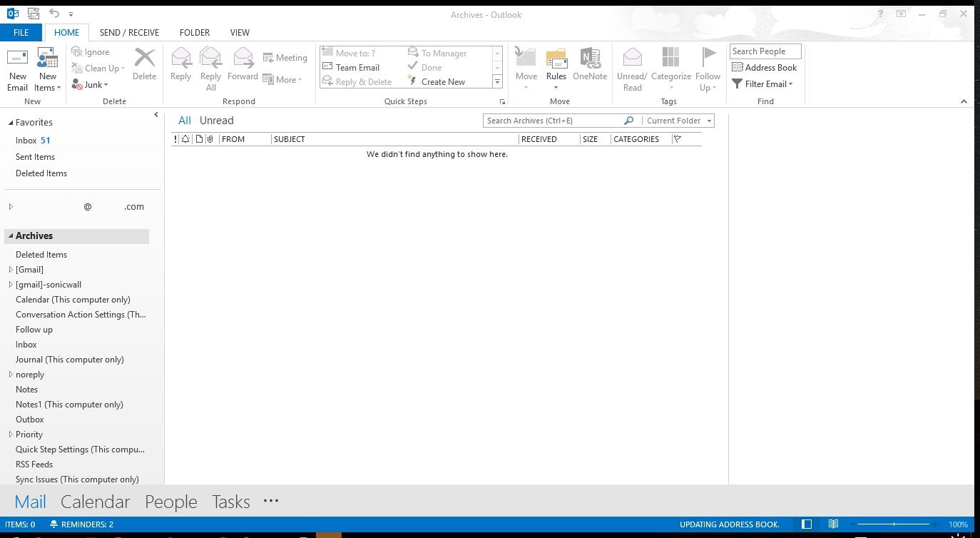This screenshot has width=980, height=538.
Task: Open the Quick Steps dialog launcher
Action: coord(502,101)
